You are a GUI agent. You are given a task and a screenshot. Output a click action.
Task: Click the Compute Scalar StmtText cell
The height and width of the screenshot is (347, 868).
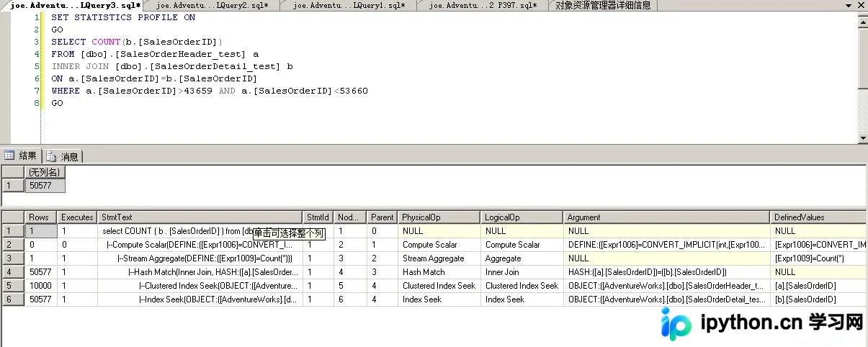(x=200, y=245)
